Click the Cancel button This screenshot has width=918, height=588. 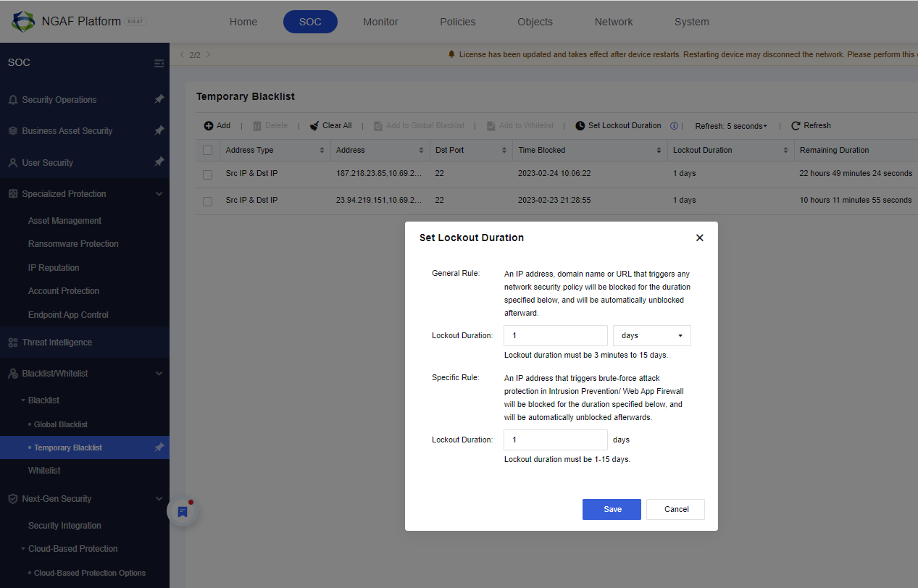click(x=675, y=509)
